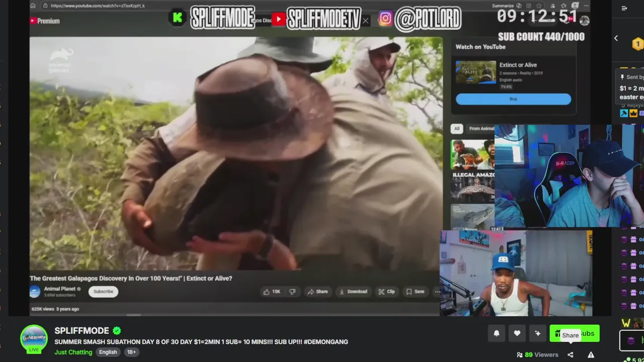Image resolution: width=644 pixels, height=362 pixels.
Task: Open the YouTube more actions three-dot menu
Action: pyautogui.click(x=437, y=292)
